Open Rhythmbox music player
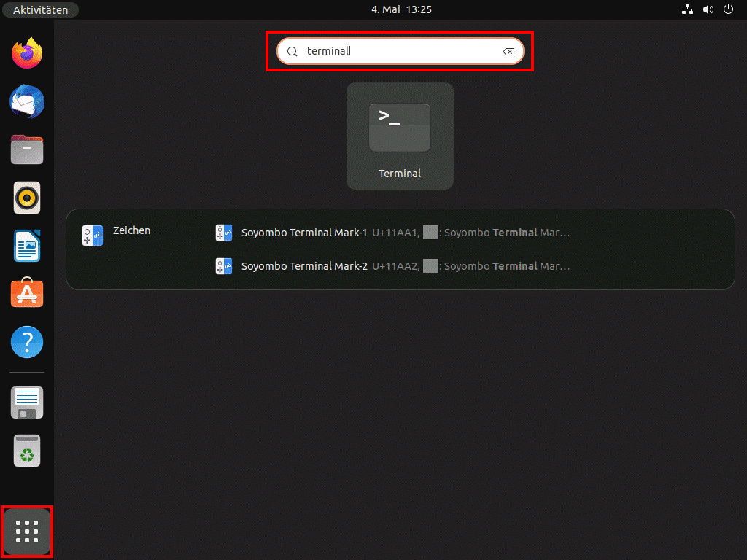 27,198
